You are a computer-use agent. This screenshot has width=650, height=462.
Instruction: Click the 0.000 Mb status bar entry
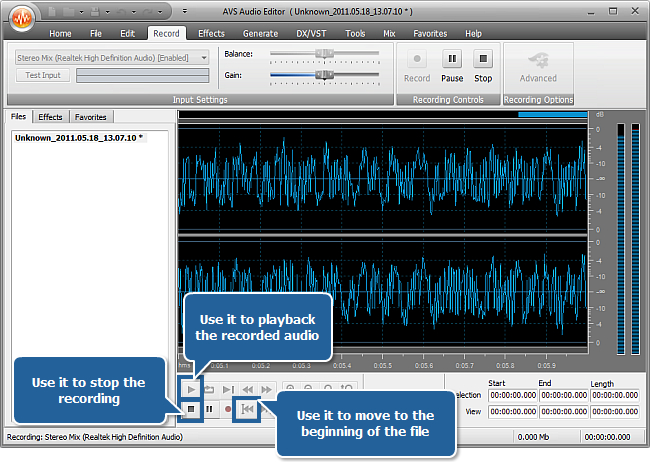tap(533, 437)
